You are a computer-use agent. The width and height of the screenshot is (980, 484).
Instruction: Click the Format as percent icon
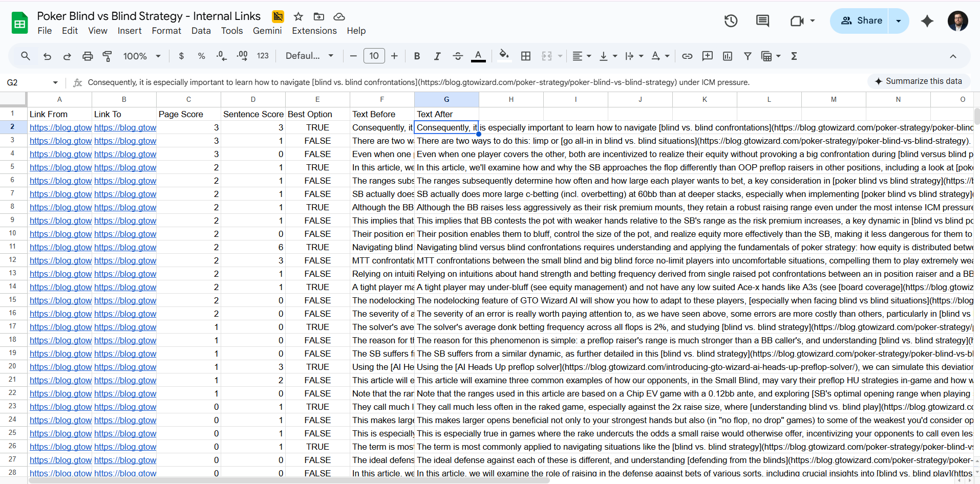click(201, 56)
